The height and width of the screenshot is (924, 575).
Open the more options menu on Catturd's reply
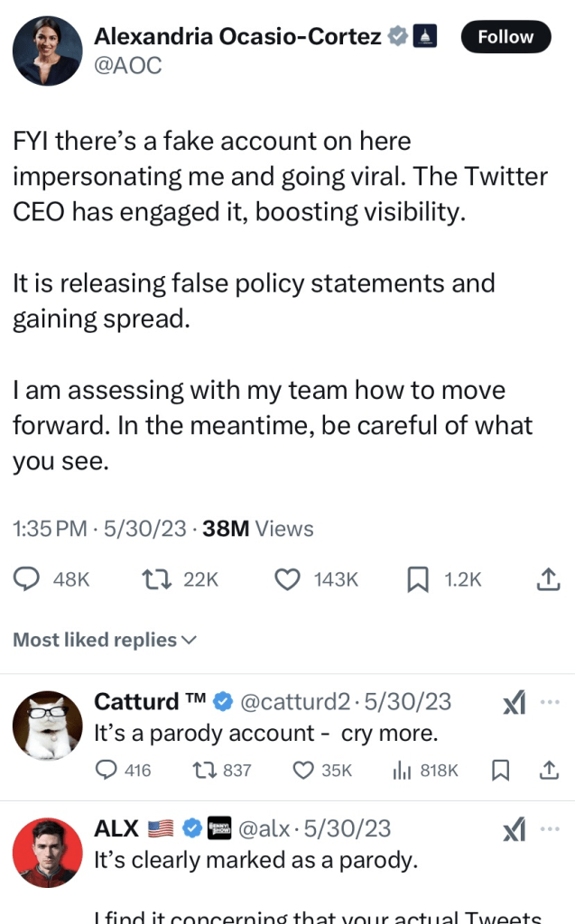(550, 702)
